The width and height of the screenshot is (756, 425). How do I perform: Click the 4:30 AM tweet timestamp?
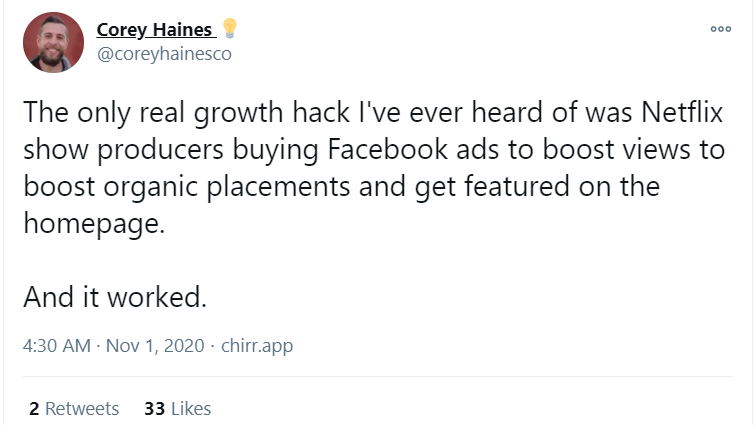point(54,346)
